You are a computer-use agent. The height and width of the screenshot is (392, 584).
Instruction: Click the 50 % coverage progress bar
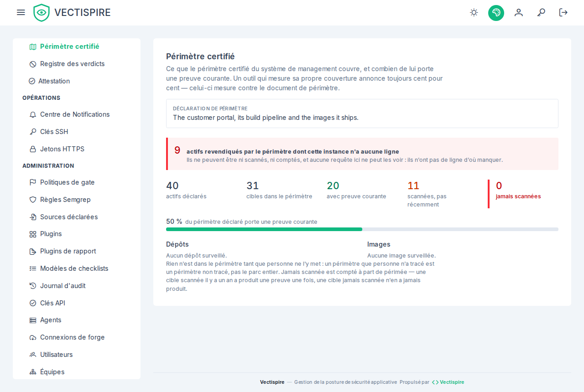(x=362, y=229)
